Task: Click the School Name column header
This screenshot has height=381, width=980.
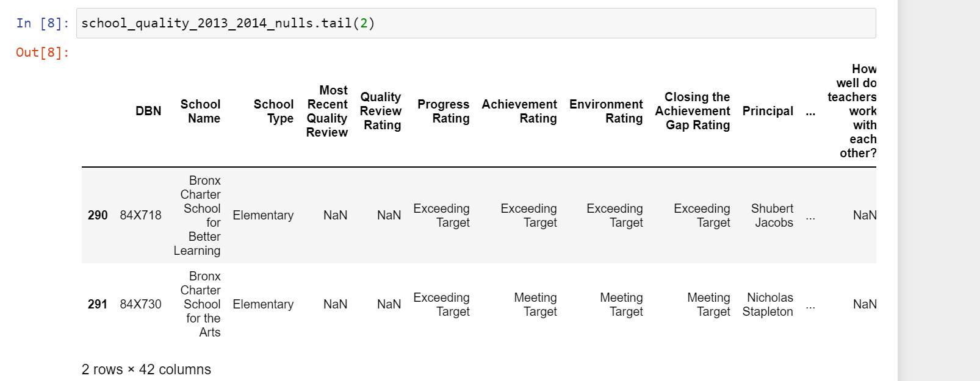Action: pos(200,111)
